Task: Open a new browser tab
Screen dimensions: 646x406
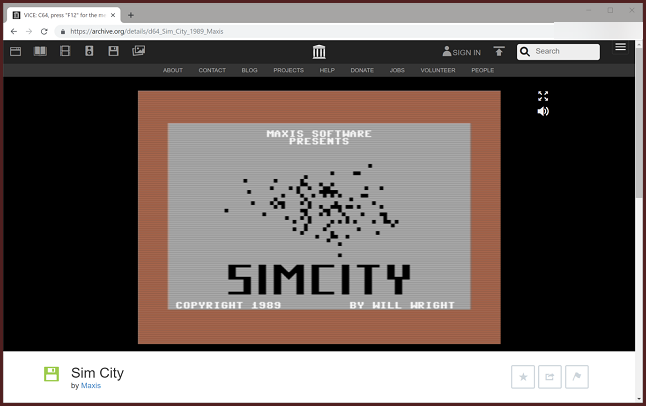Action: [131, 15]
